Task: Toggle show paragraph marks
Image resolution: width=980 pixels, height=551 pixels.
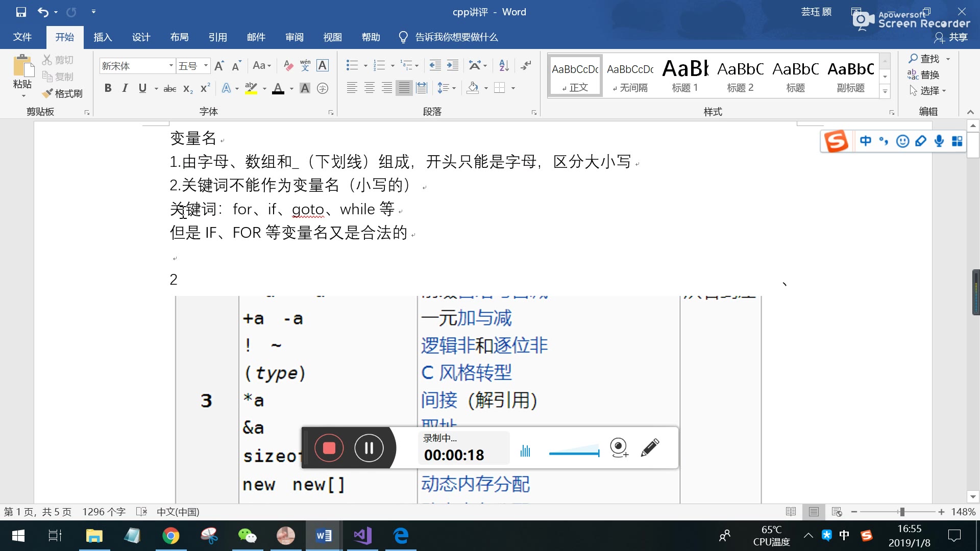Action: (526, 65)
